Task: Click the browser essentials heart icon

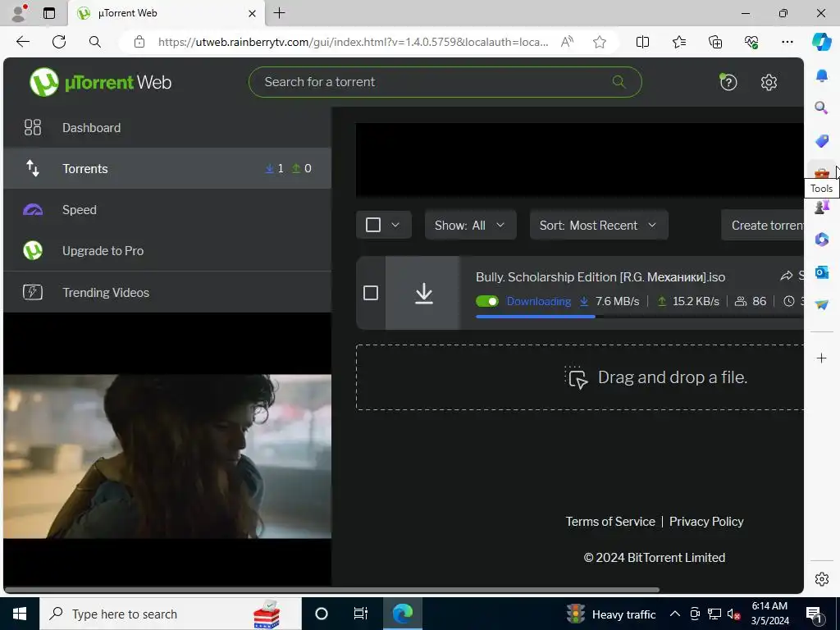Action: coord(751,42)
